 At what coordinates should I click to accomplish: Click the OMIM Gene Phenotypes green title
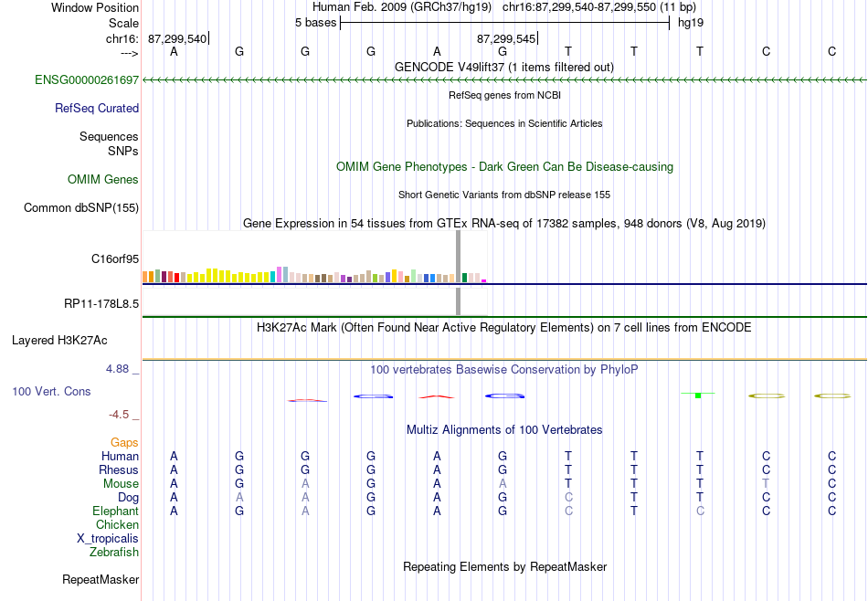pyautogui.click(x=505, y=167)
